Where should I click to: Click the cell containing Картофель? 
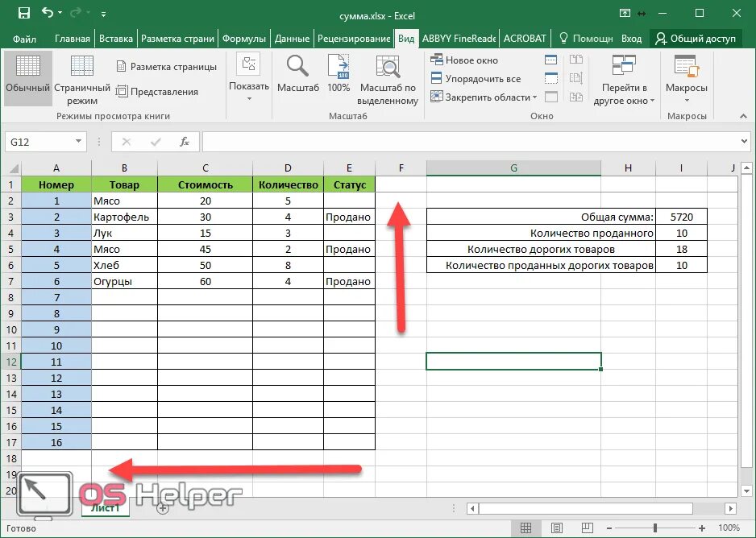point(124,217)
